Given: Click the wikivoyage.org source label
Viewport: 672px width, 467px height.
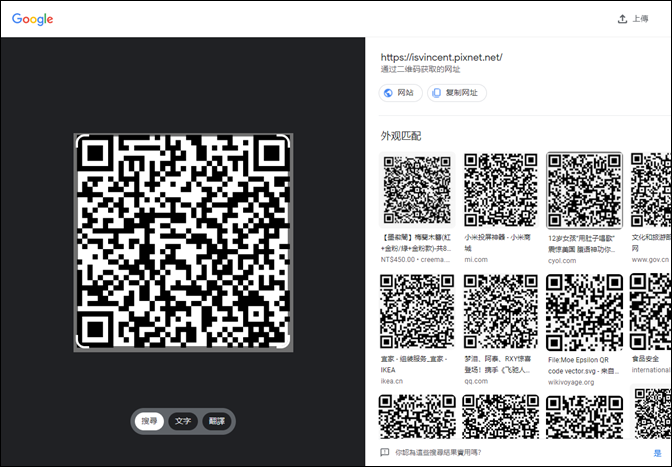Looking at the screenshot, I should [x=571, y=382].
